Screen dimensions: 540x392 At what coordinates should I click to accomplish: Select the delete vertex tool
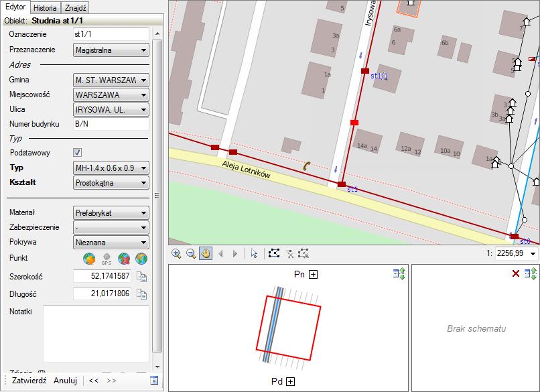coord(289,254)
